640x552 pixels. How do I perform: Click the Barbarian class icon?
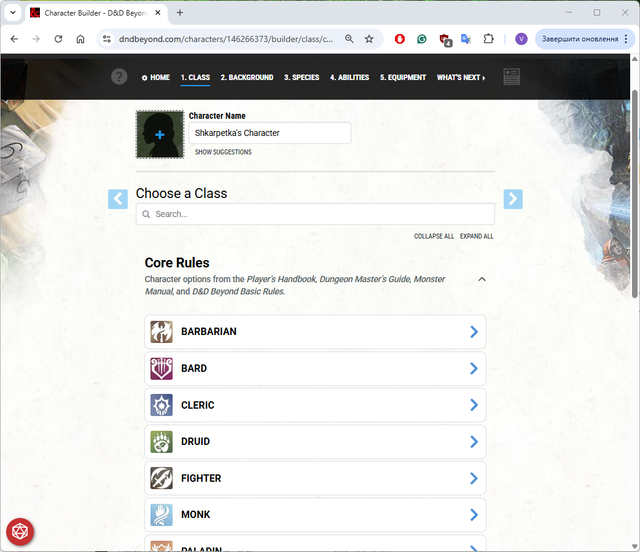coord(162,332)
